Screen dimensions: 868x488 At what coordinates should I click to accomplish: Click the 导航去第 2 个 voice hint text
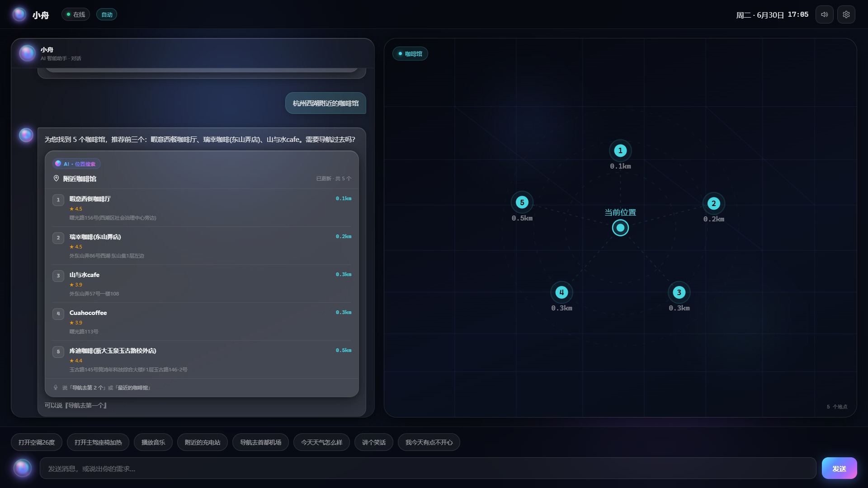tap(89, 388)
